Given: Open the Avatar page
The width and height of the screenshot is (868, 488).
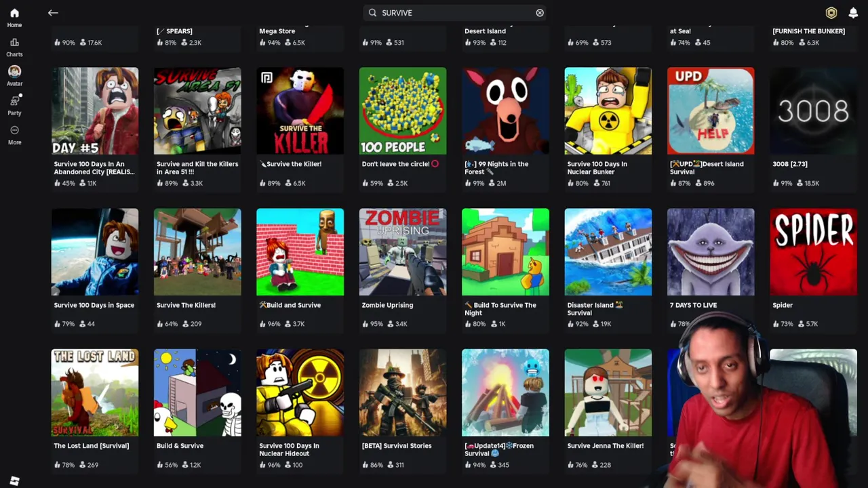Looking at the screenshot, I should tap(14, 76).
